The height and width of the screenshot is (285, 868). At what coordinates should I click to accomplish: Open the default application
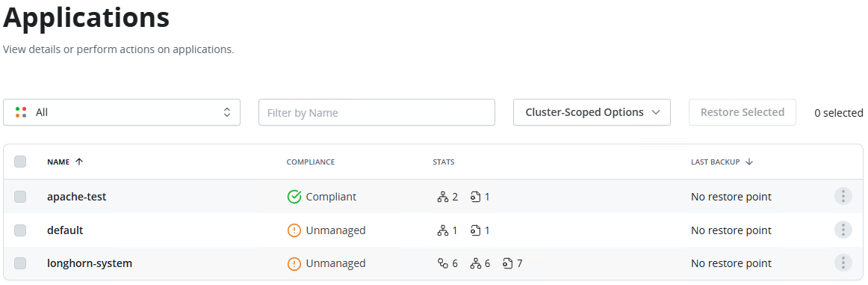point(65,230)
